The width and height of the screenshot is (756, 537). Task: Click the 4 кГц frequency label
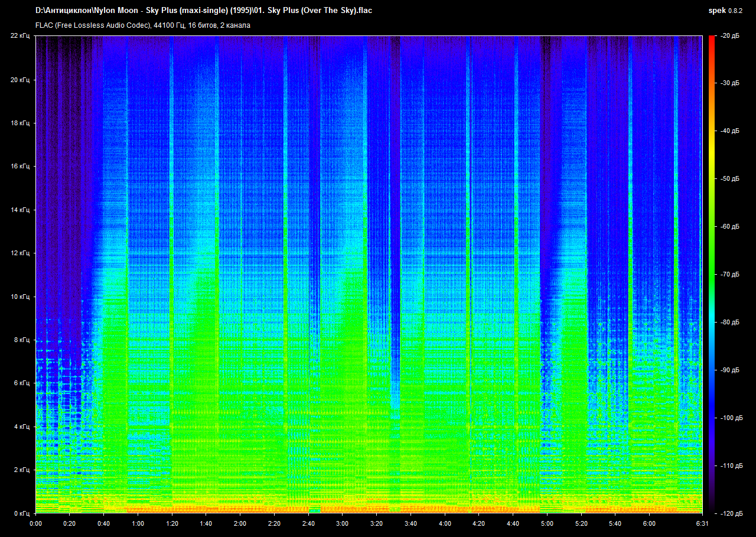pyautogui.click(x=21, y=427)
